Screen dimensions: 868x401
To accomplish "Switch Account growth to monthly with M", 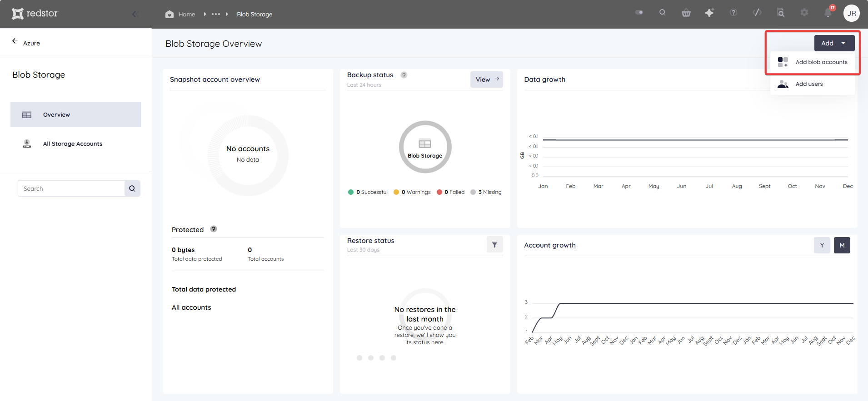I will click(x=842, y=245).
